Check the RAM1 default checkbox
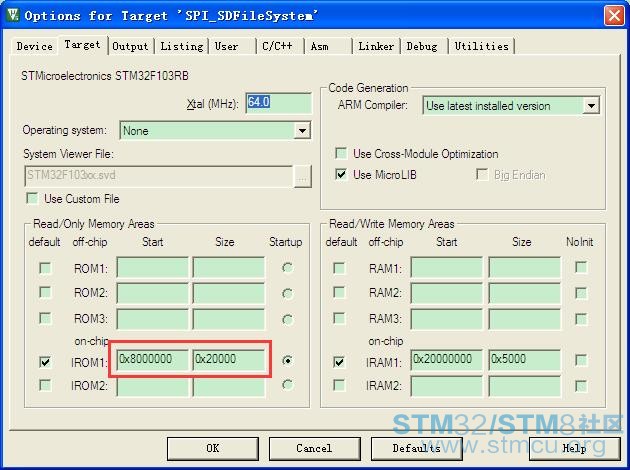 click(x=339, y=268)
